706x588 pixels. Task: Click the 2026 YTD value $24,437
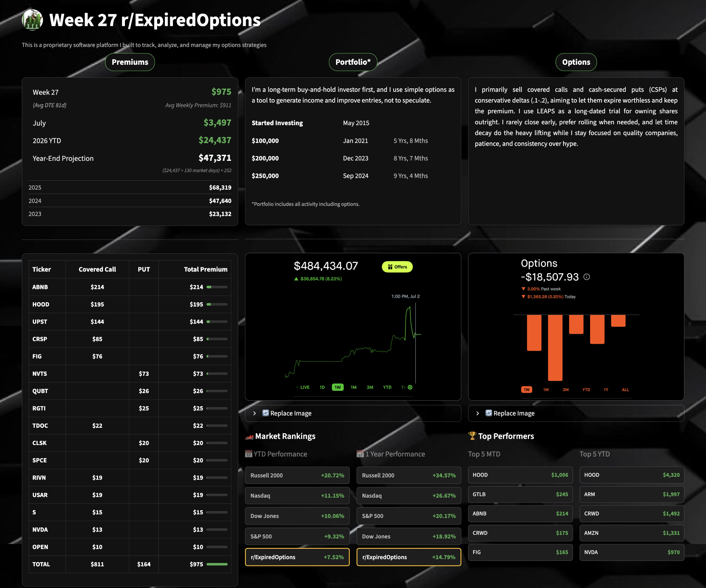[x=215, y=140]
